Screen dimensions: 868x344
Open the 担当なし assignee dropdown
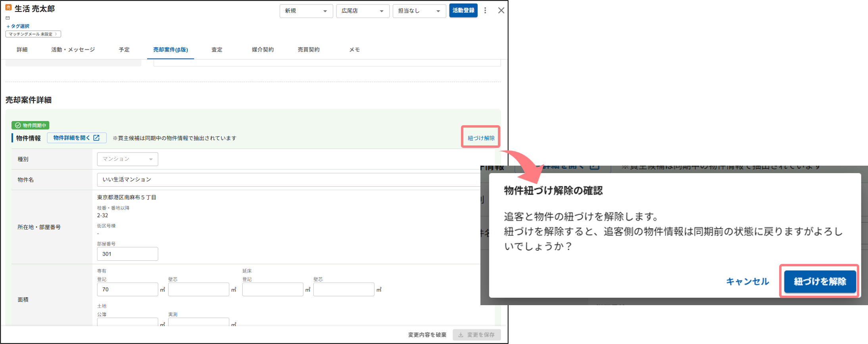(419, 11)
